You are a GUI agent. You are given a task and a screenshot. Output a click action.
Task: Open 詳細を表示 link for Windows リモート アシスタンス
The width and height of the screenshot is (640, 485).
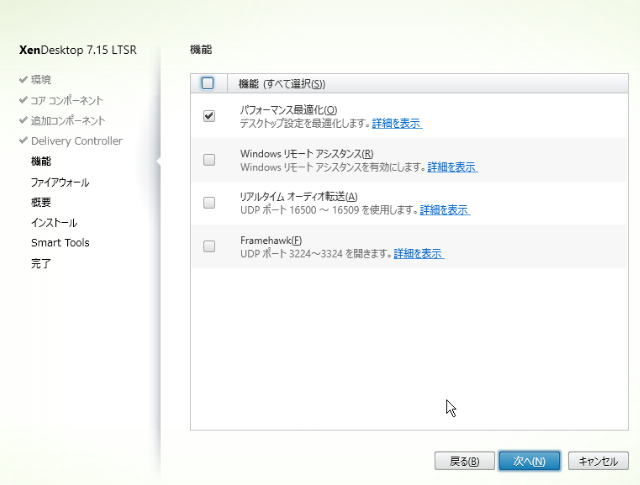(x=452, y=167)
